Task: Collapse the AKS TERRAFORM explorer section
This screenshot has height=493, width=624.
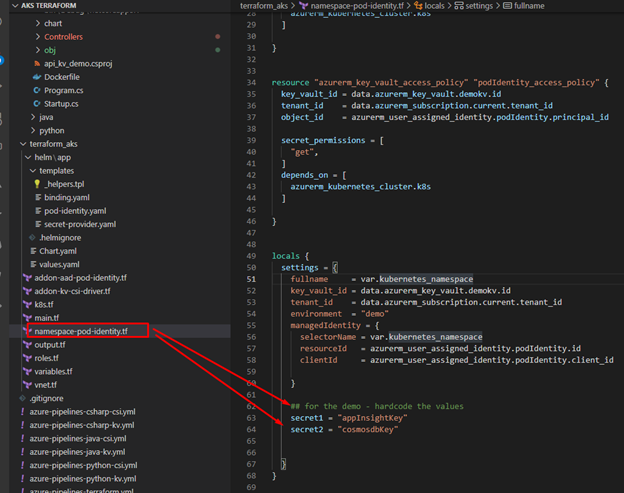Action: pyautogui.click(x=16, y=6)
